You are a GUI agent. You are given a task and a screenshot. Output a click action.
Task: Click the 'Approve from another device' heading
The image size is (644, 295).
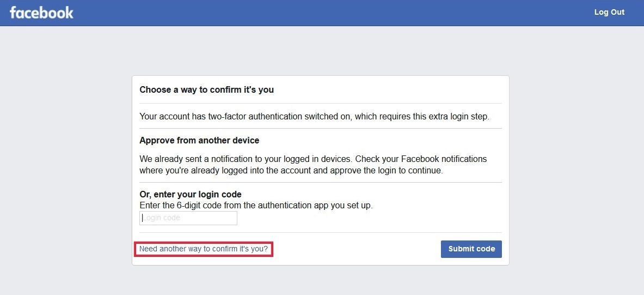[199, 140]
